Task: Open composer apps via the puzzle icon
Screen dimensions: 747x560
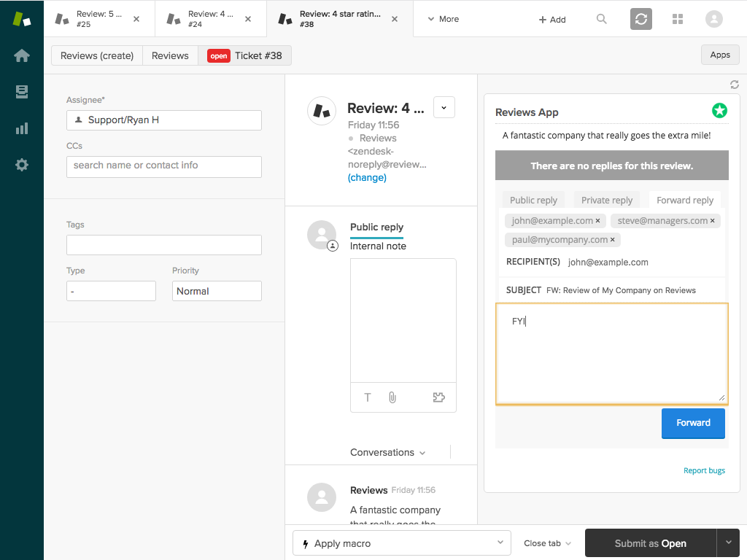Action: (438, 397)
